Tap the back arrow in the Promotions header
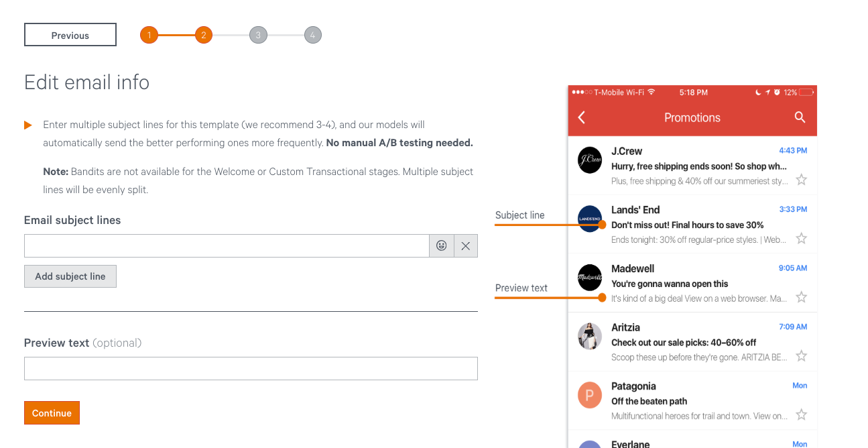This screenshot has height=448, width=868. pyautogui.click(x=582, y=117)
